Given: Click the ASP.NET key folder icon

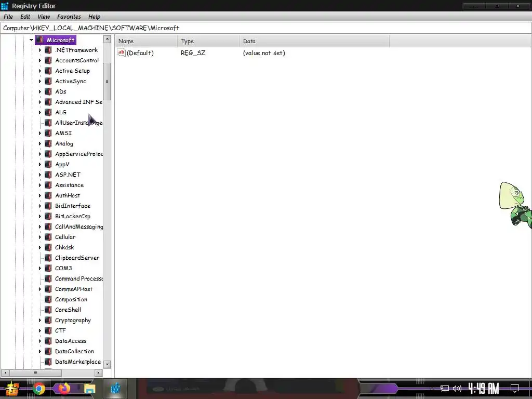Looking at the screenshot, I should click(48, 175).
